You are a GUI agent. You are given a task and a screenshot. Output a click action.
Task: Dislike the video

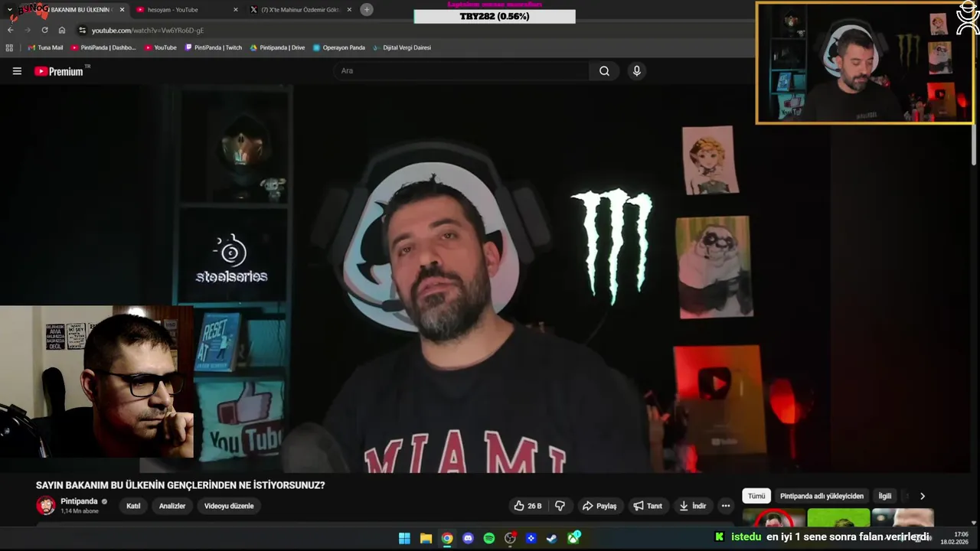coord(560,506)
